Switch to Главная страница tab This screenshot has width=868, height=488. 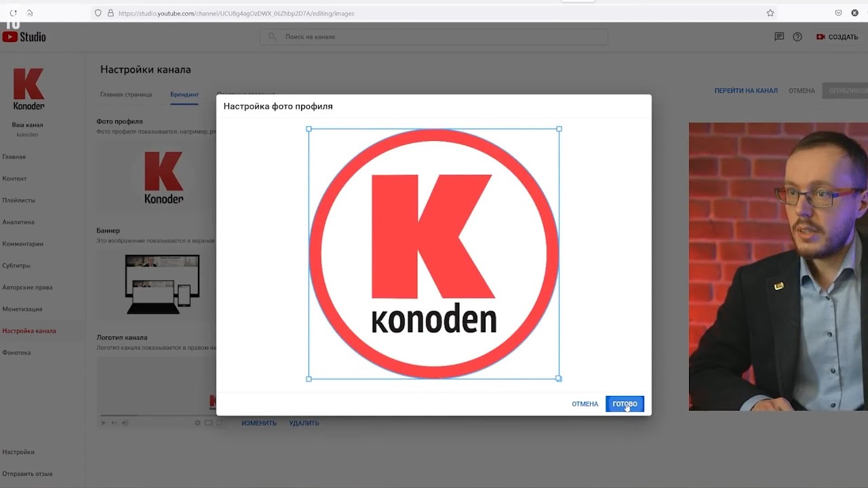[126, 94]
